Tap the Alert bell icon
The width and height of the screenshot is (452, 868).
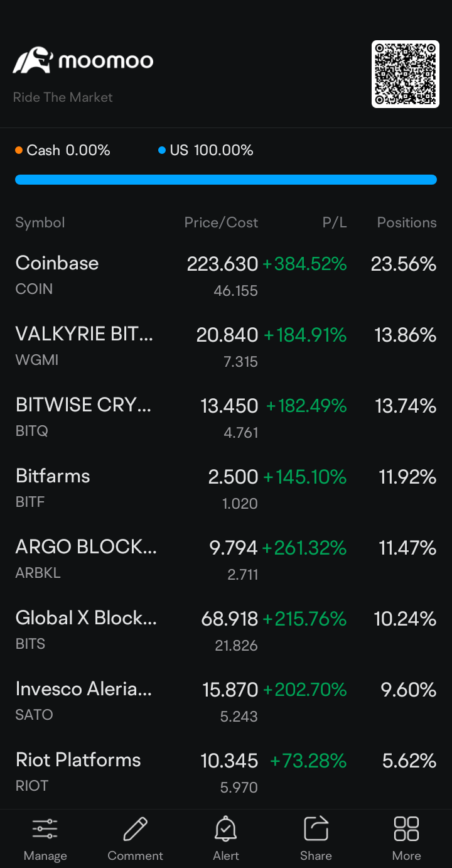pos(226,829)
